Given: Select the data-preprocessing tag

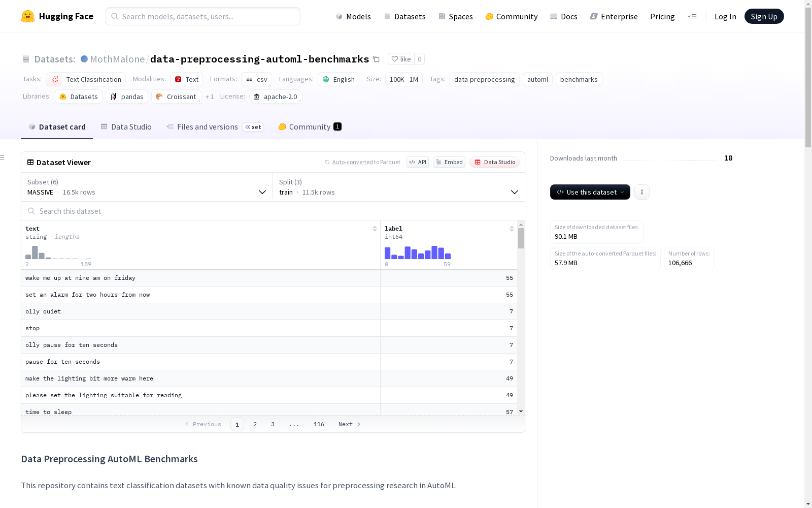Looking at the screenshot, I should (485, 79).
